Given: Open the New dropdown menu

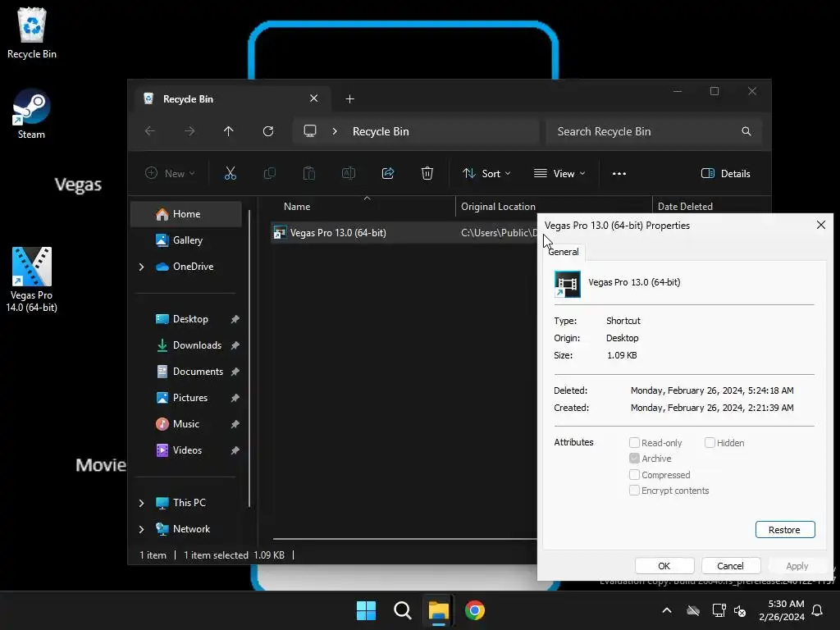Looking at the screenshot, I should click(x=171, y=174).
